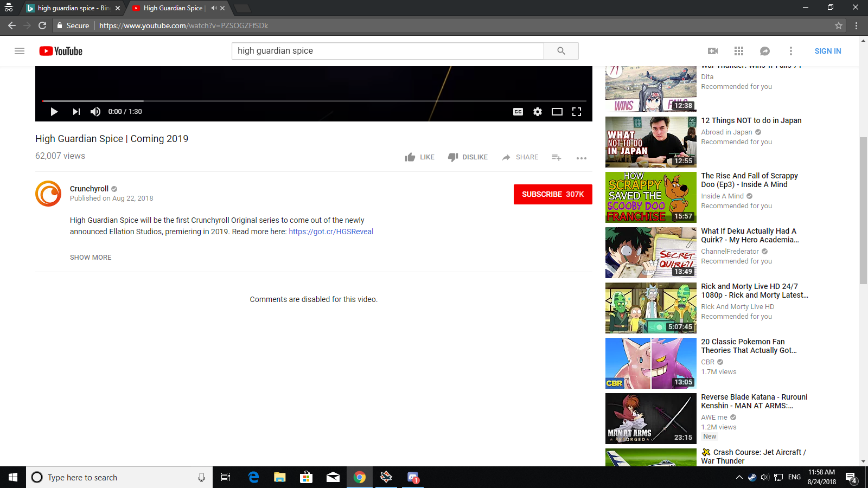Mute the video player volume
Viewport: 868px width, 488px height.
95,112
